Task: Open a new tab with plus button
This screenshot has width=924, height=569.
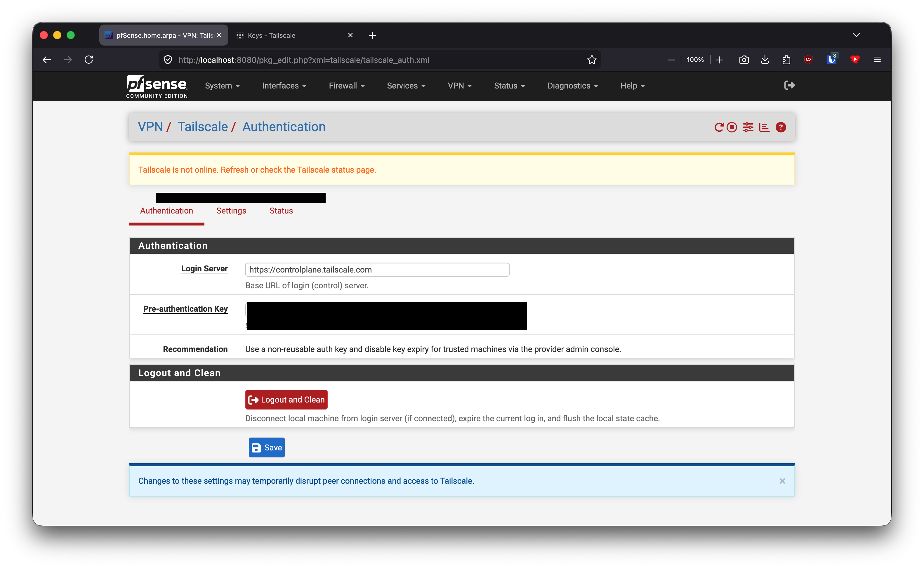Action: (x=372, y=35)
